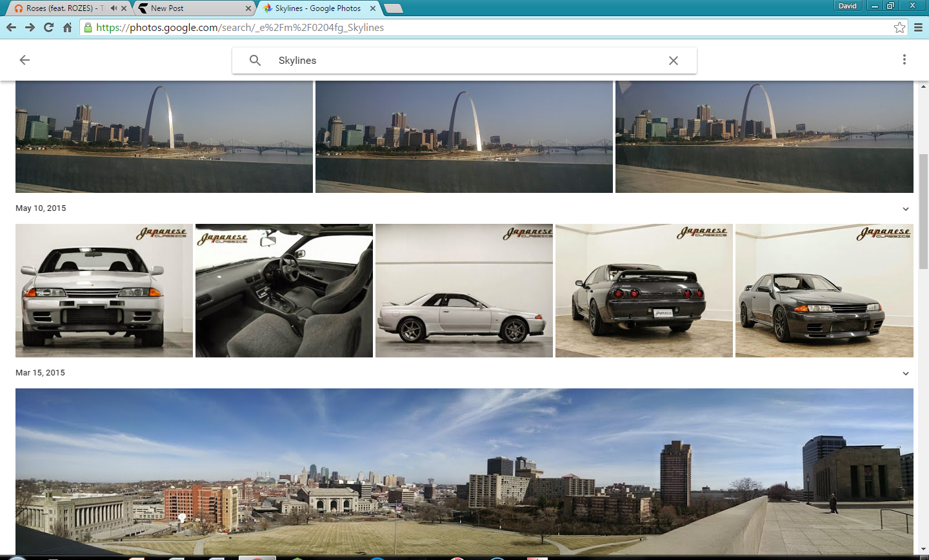Viewport: 929px width, 560px height.
Task: Click the search magnifier icon
Action: tap(255, 60)
